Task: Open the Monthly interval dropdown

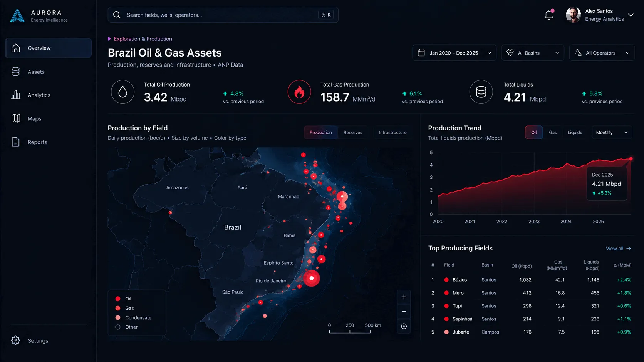Action: pos(612,132)
